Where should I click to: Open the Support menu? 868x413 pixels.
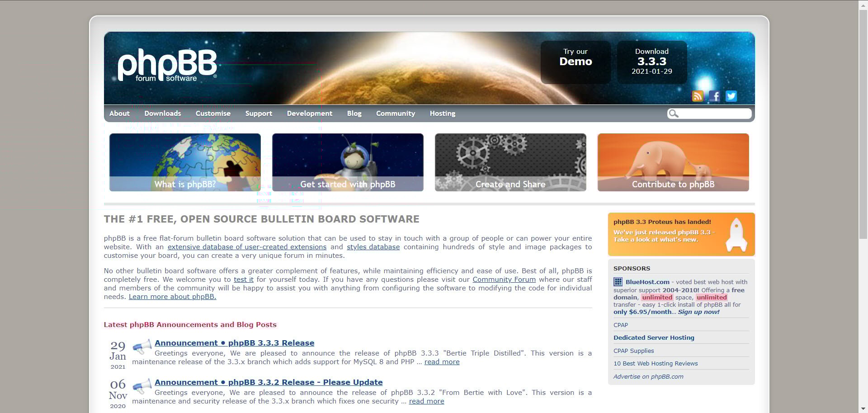259,114
